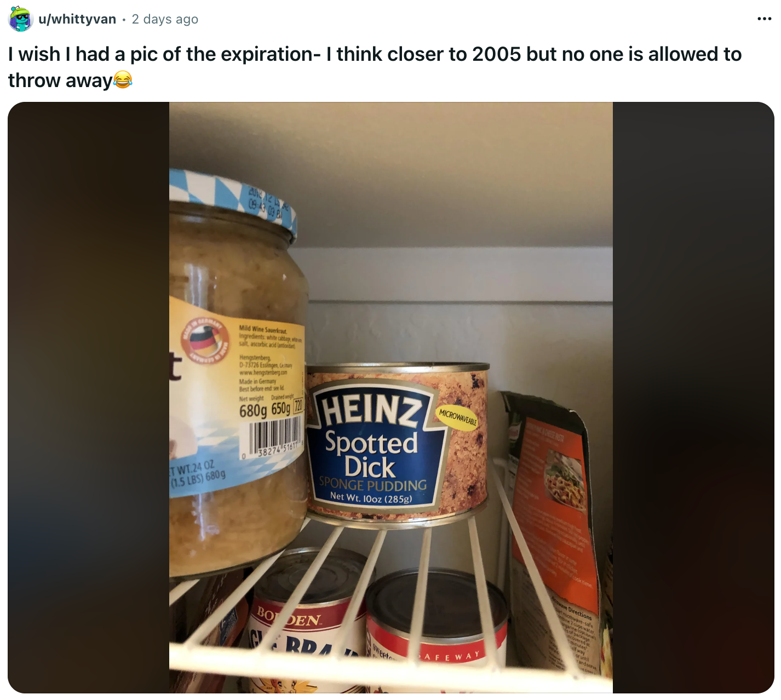The width and height of the screenshot is (781, 700).
Task: Click the 'Sponge Pudding' text on the can
Action: pos(373,484)
